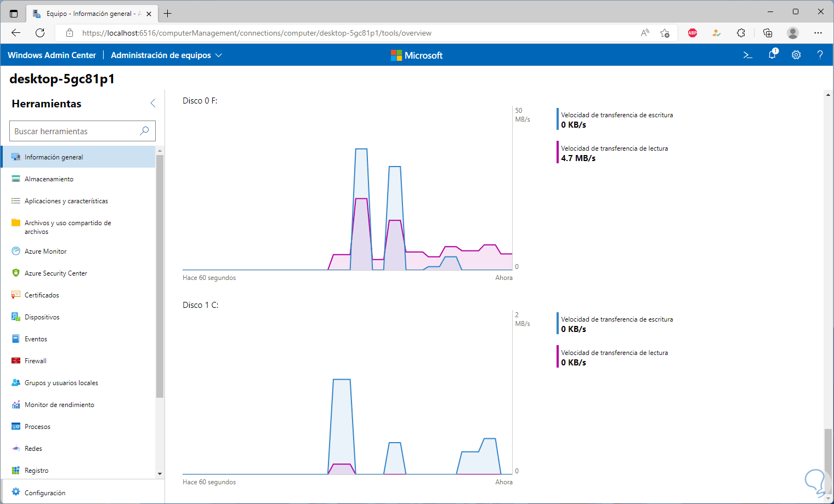The width and height of the screenshot is (834, 504).
Task: Click the Firewall icon in tools list
Action: tap(16, 361)
